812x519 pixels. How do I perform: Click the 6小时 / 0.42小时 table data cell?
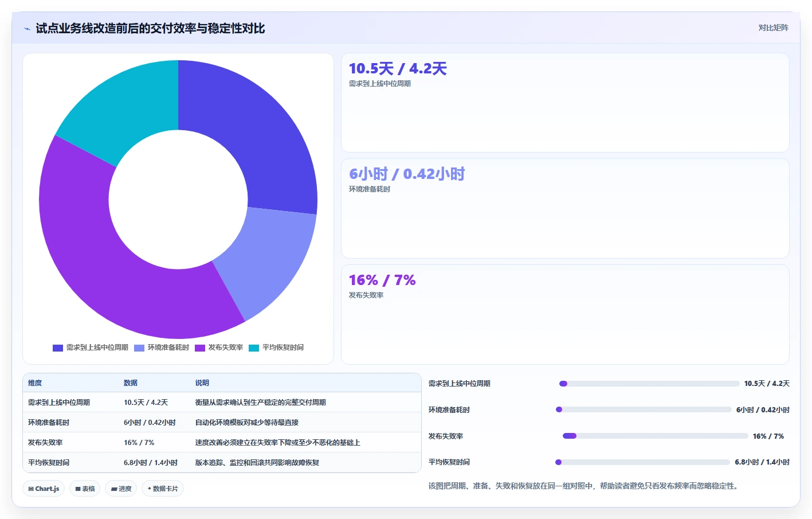(150, 423)
